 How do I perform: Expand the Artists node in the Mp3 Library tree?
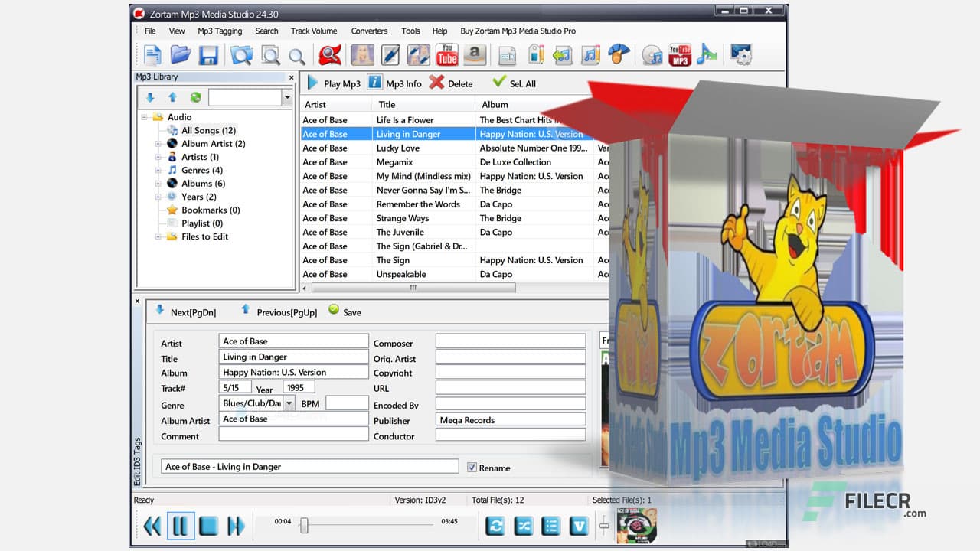[158, 157]
